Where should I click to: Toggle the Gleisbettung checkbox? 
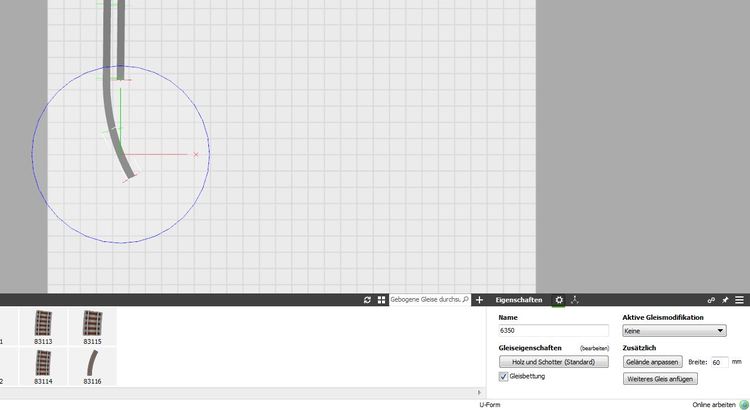(504, 377)
